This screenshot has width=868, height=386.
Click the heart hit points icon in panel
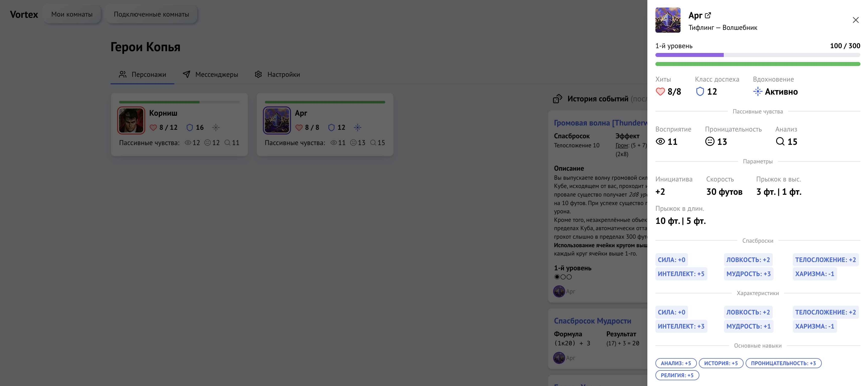click(x=660, y=92)
